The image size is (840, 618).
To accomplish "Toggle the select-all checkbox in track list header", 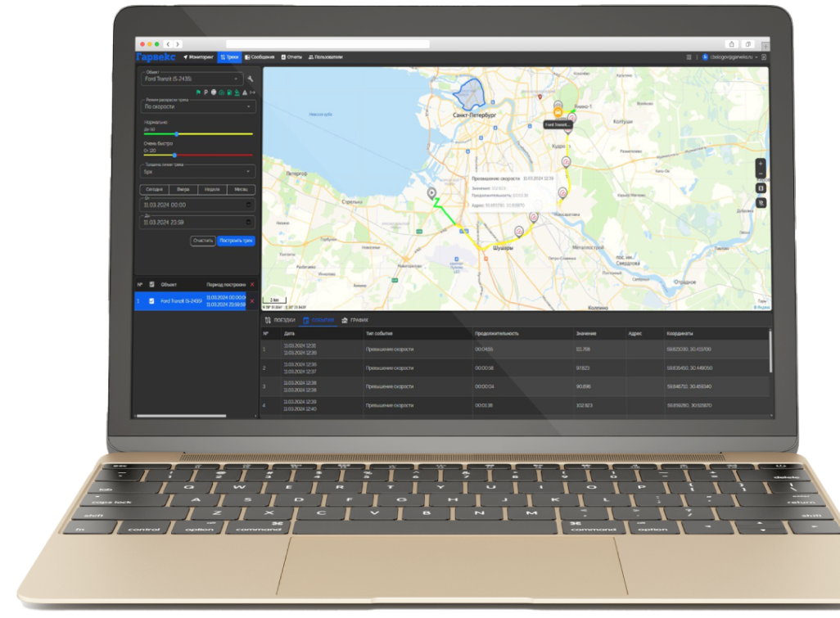I will (151, 284).
